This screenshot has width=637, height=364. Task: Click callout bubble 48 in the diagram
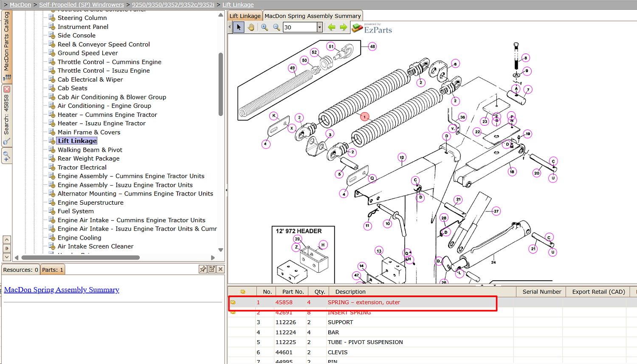tap(372, 47)
